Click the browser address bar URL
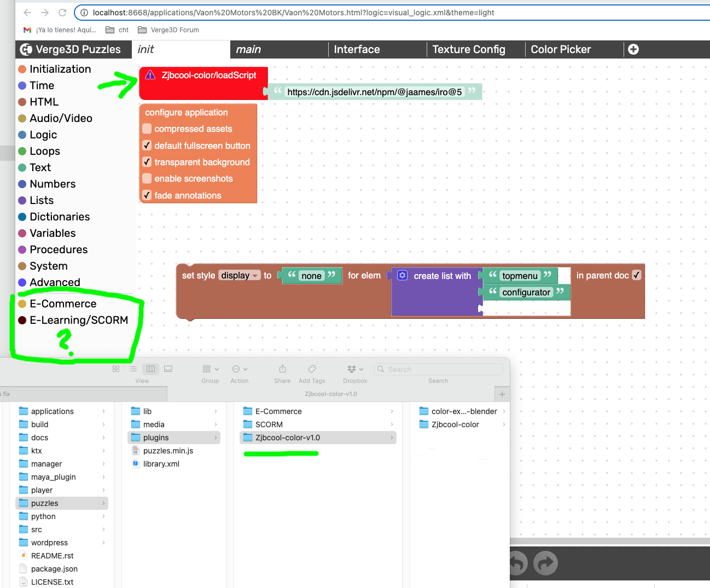Screen dimensions: 710x588 (x=294, y=13)
